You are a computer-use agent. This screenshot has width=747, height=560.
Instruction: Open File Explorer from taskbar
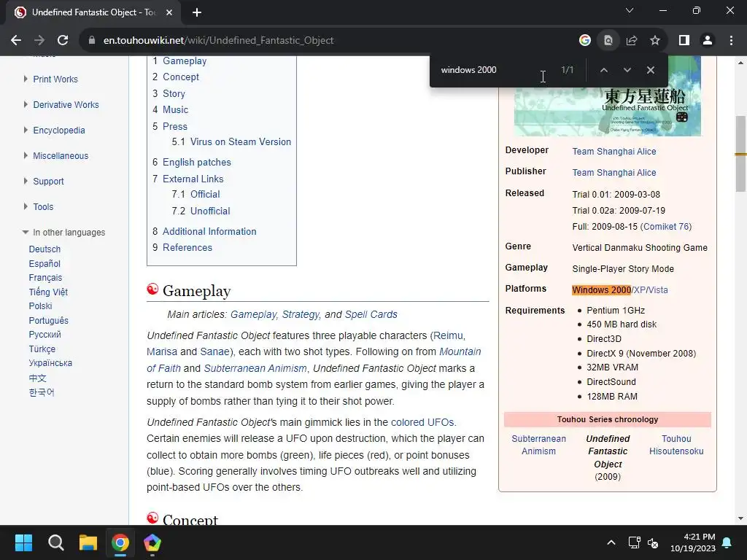(88, 542)
